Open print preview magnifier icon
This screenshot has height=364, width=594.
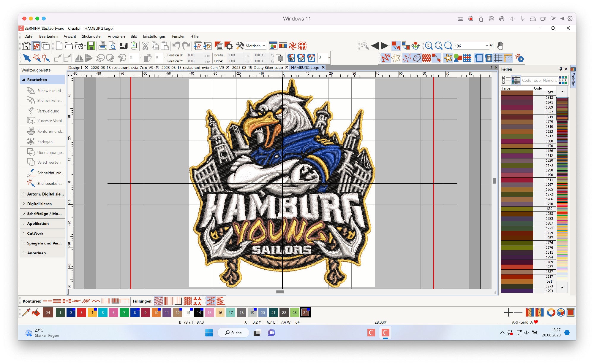[x=112, y=46]
